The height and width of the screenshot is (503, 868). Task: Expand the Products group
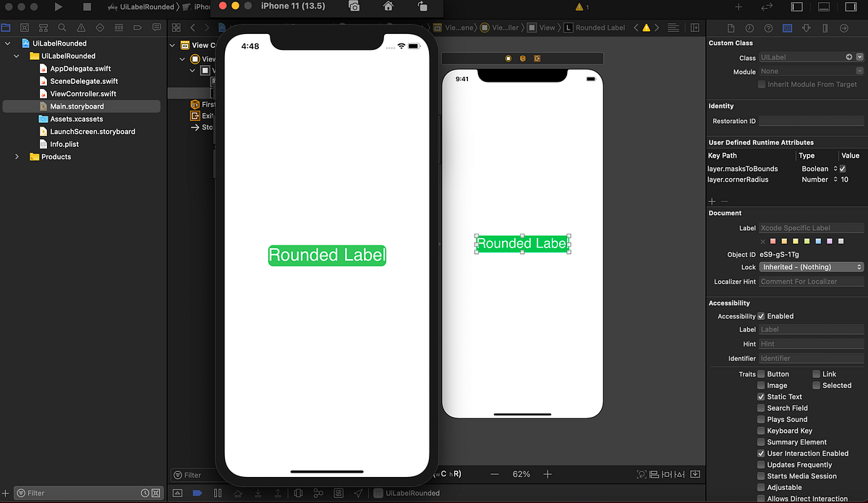[x=16, y=156]
